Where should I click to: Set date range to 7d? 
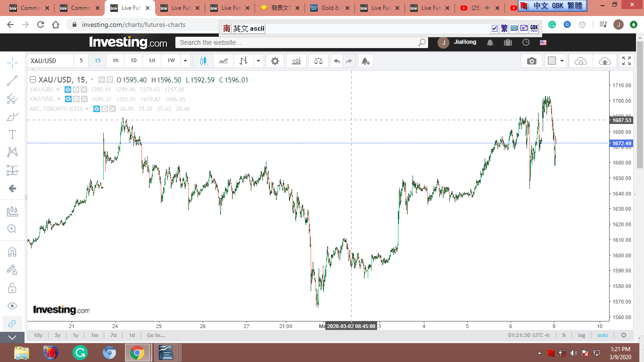tap(113, 335)
